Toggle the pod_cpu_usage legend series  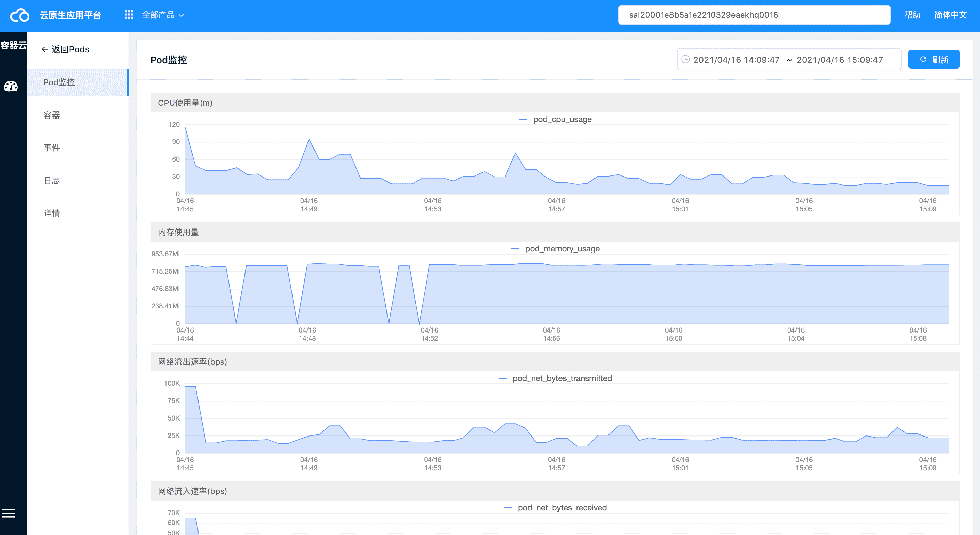click(x=555, y=119)
